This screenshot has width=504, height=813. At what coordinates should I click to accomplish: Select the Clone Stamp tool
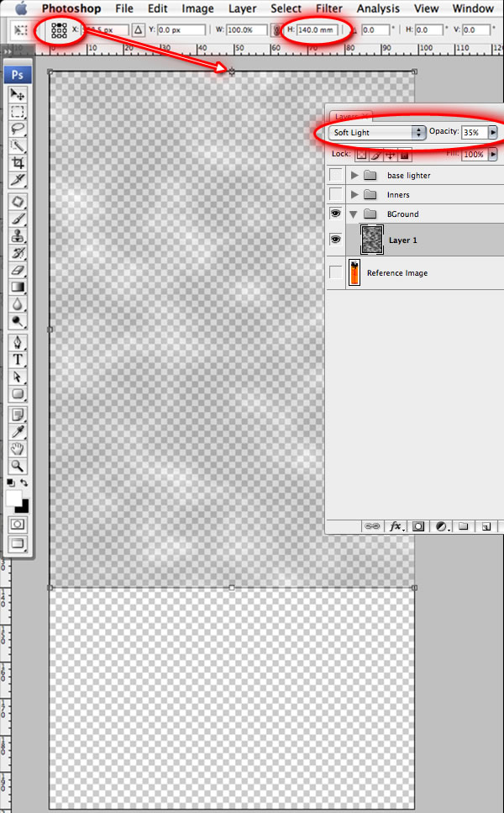17,236
